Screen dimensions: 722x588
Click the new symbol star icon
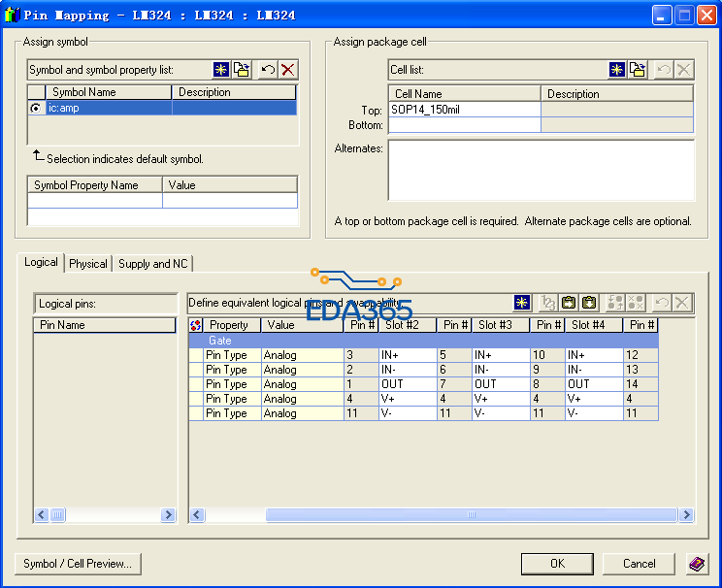(x=221, y=70)
